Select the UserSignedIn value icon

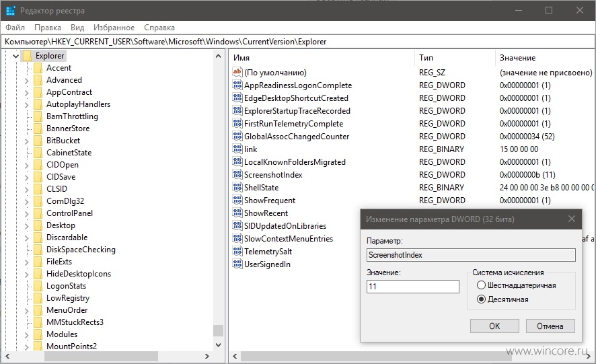(x=237, y=264)
